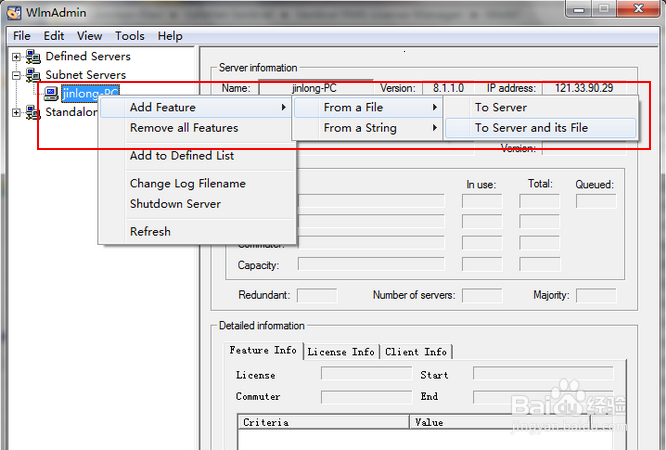Click the IP address field
The image size is (666, 450).
(584, 88)
